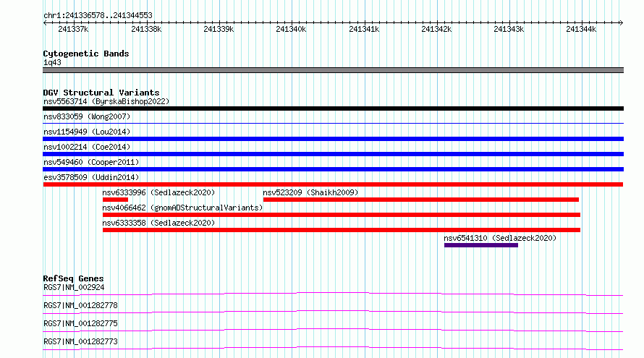Screen dimensions: 644x358
Task: Click nsv523209 (Shaikh2009) label
Action: [x=310, y=192]
